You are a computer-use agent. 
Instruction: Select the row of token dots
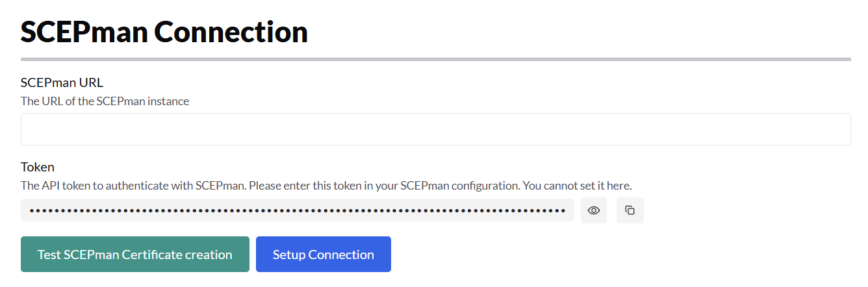point(297,210)
